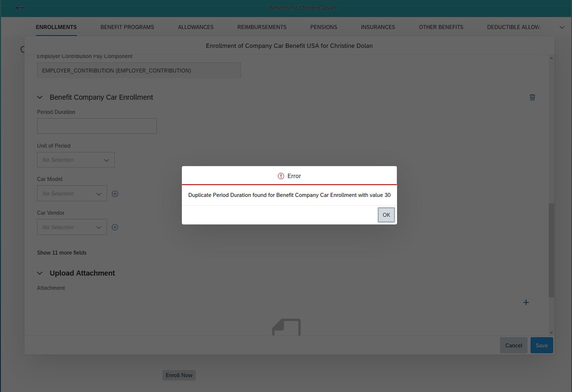Open Allowances tab

coord(196,27)
